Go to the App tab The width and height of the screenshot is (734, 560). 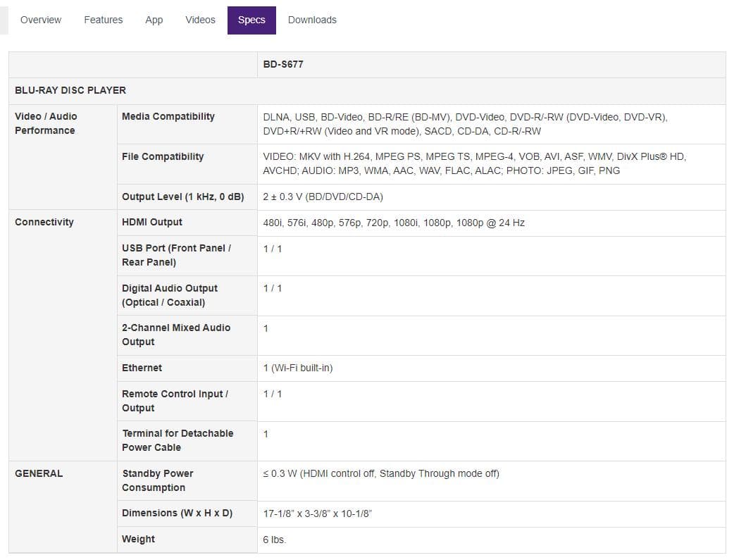(154, 20)
